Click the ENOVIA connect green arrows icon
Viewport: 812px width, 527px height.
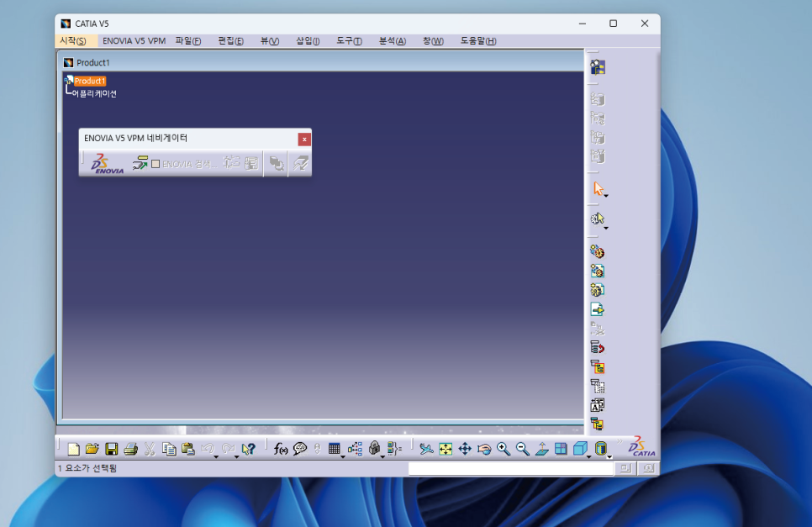coord(140,163)
